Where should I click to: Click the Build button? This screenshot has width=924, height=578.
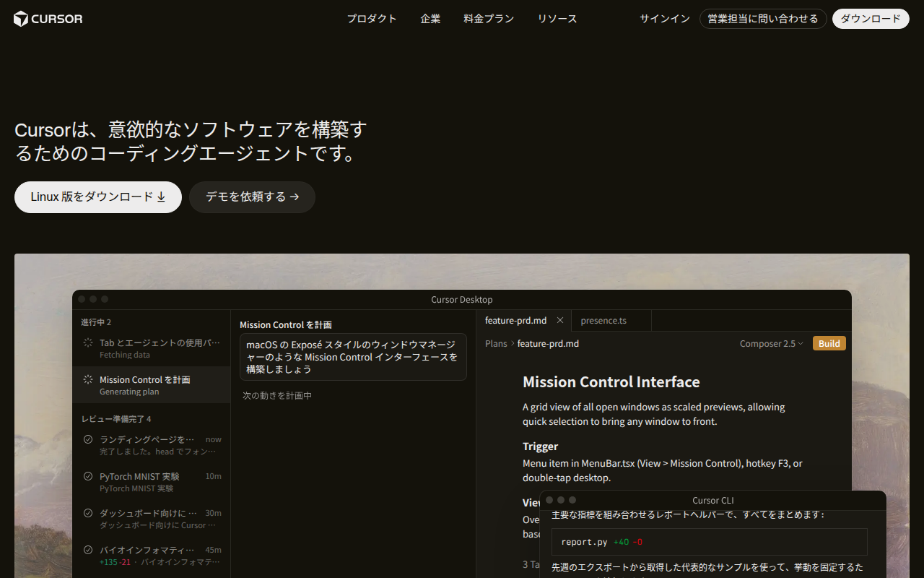click(829, 344)
